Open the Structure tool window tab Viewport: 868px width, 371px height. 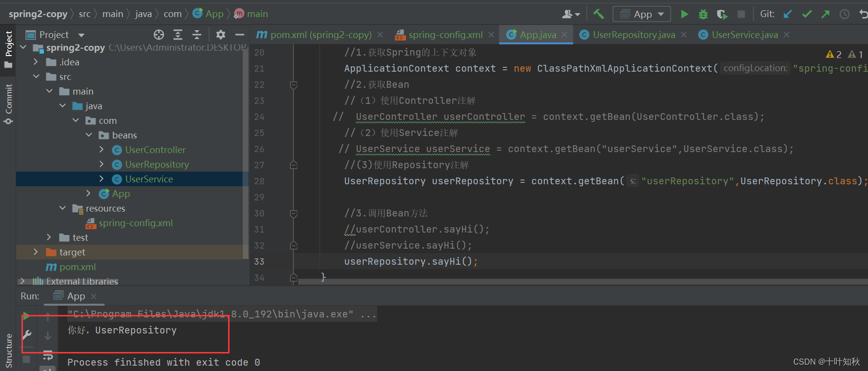pos(8,350)
